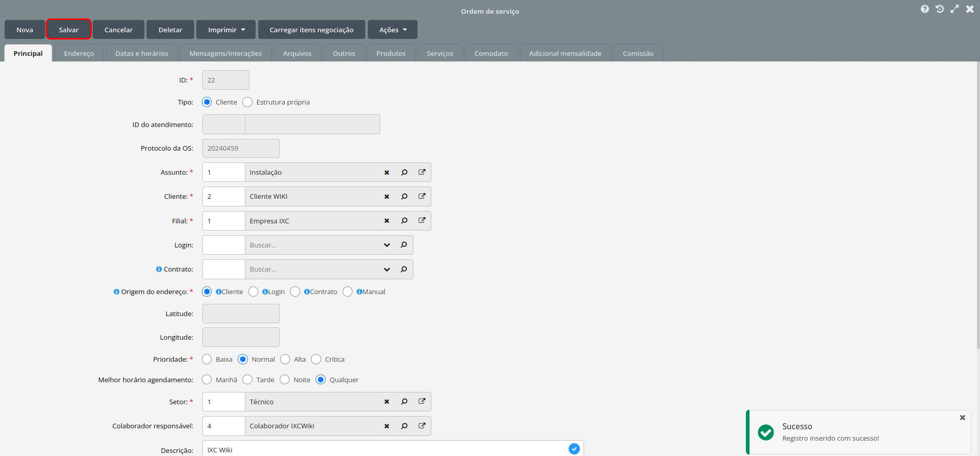Open the Cliente WIKI record via link icon
The width and height of the screenshot is (980, 456).
coord(422,196)
